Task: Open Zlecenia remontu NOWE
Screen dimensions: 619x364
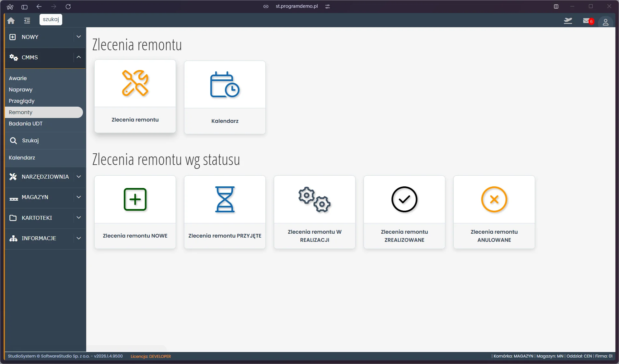Action: pos(135,236)
